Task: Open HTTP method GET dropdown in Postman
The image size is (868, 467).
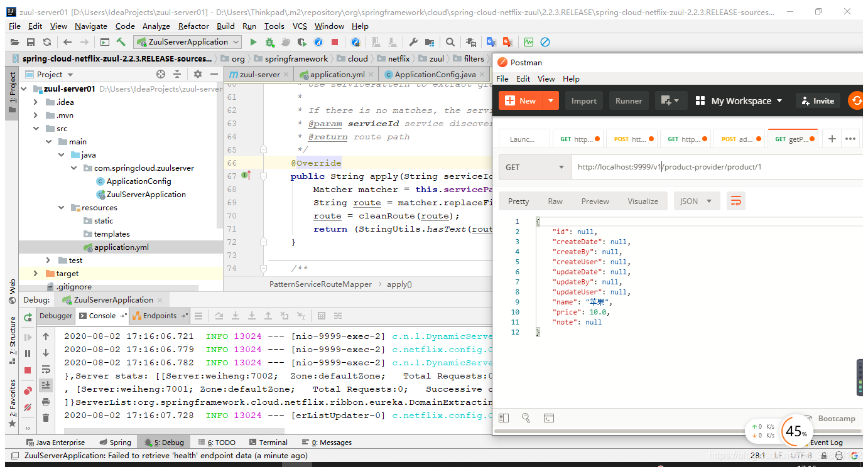Action: click(x=534, y=167)
